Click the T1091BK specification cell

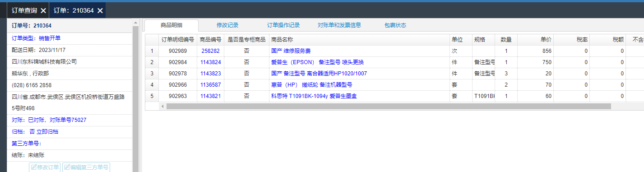point(483,96)
